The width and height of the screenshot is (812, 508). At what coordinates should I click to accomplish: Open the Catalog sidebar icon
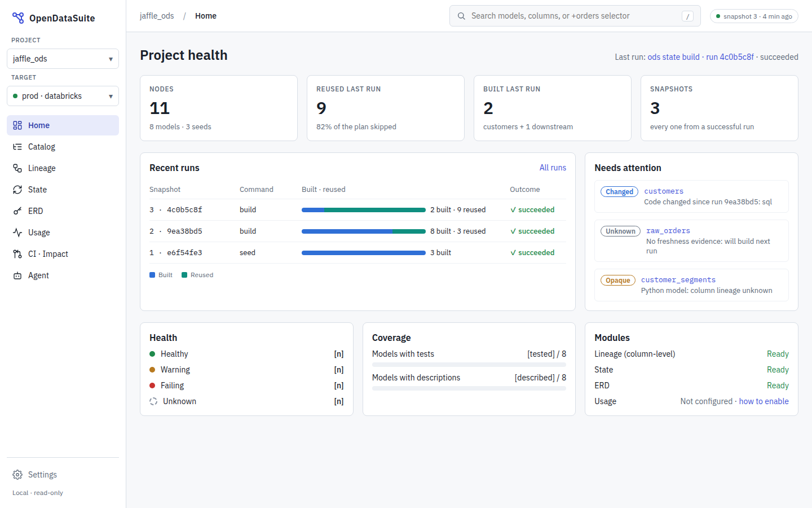click(17, 147)
